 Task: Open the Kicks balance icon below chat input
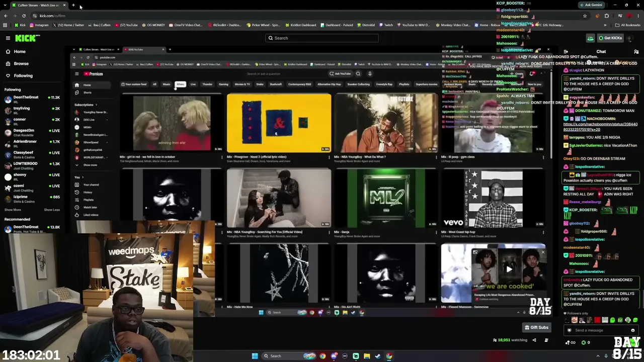(x=584, y=343)
